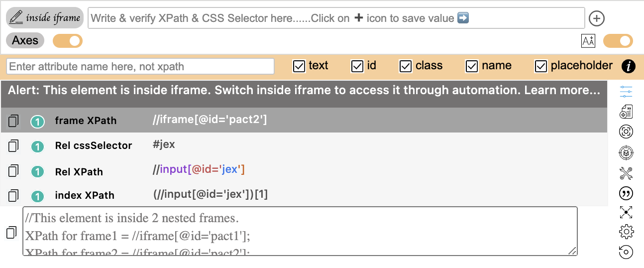644x268 pixels.
Task: Toggle the Axes switch
Action: (x=68, y=41)
